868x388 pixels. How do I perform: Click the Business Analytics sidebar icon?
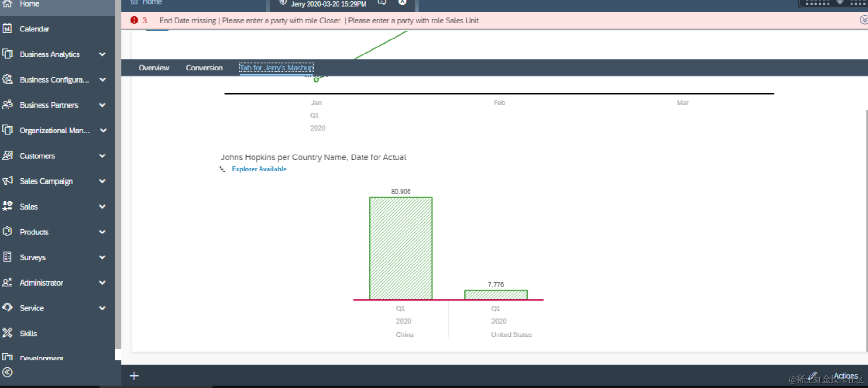pyautogui.click(x=7, y=54)
